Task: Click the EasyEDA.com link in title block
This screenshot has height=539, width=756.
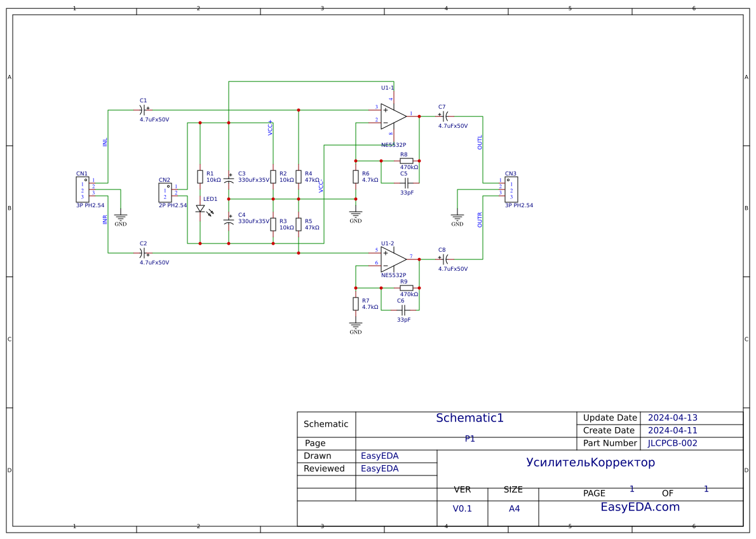Action: tap(640, 507)
